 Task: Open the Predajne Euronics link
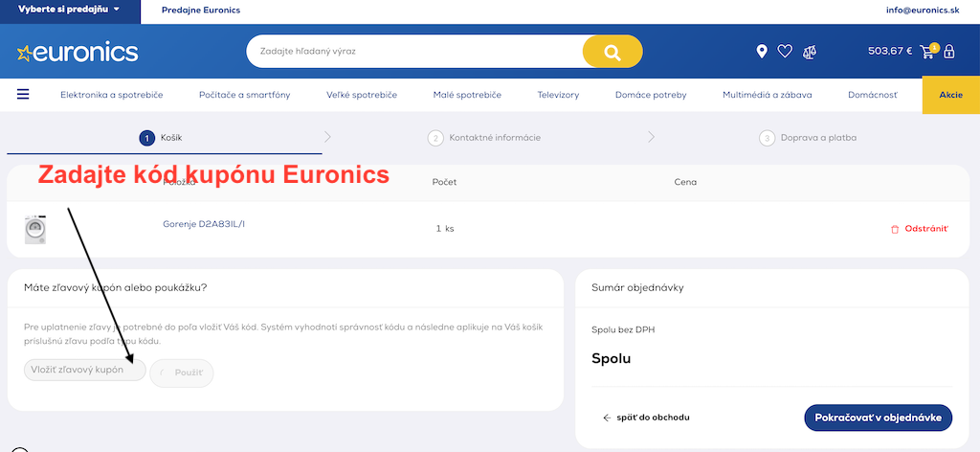pos(201,10)
